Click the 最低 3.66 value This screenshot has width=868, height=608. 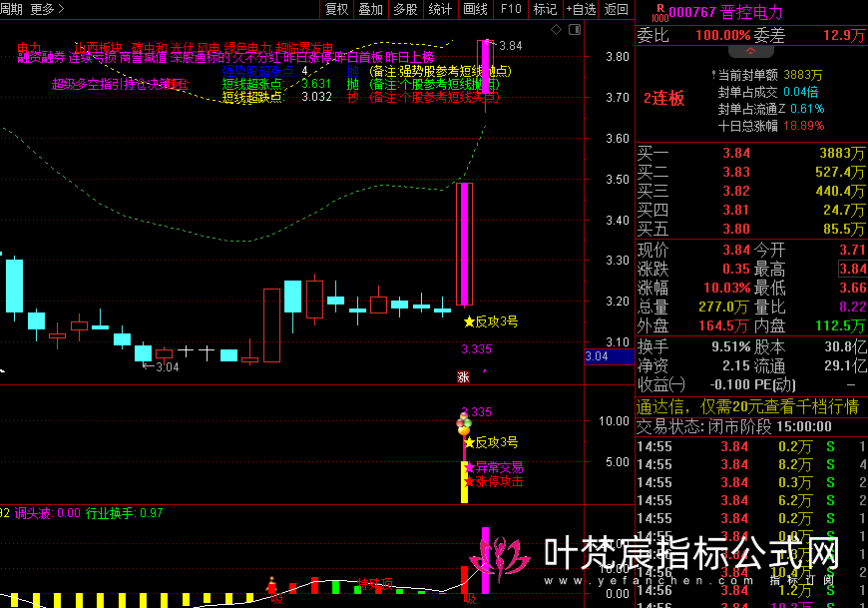(852, 288)
